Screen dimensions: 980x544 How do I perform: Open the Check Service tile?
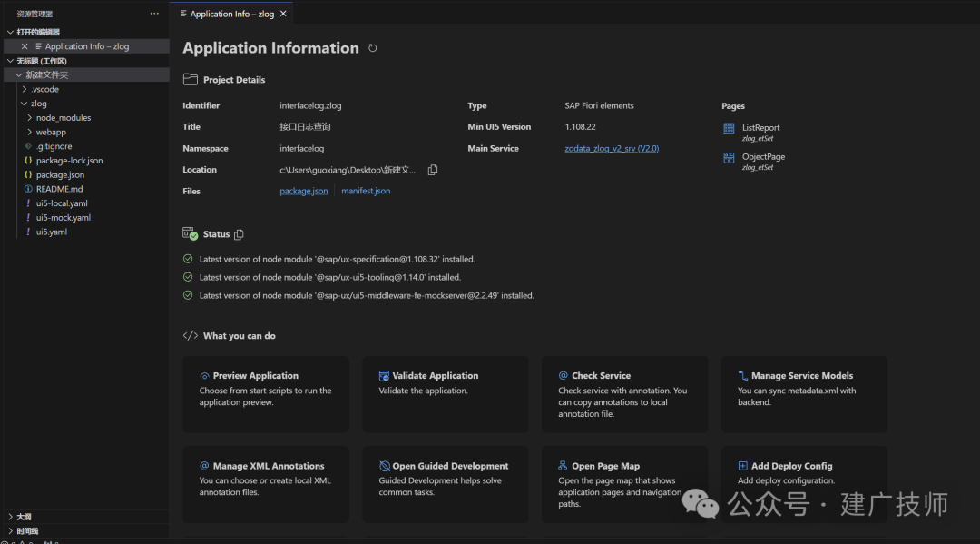[625, 394]
